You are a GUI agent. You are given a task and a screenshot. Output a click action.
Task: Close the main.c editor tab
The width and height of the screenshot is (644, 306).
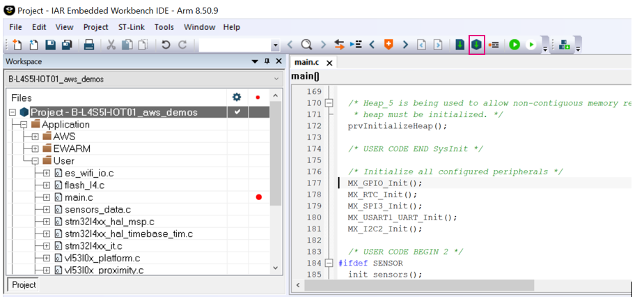[329, 63]
